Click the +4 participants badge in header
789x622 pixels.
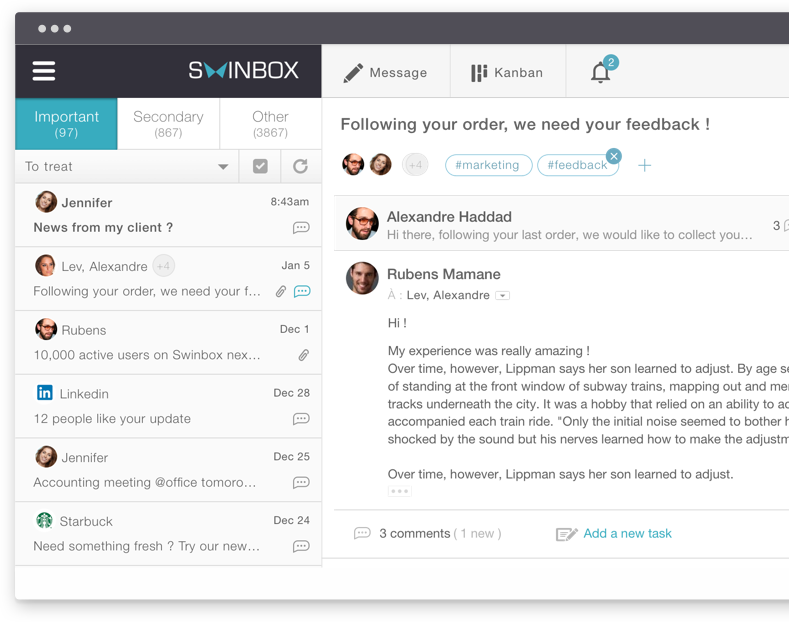415,165
